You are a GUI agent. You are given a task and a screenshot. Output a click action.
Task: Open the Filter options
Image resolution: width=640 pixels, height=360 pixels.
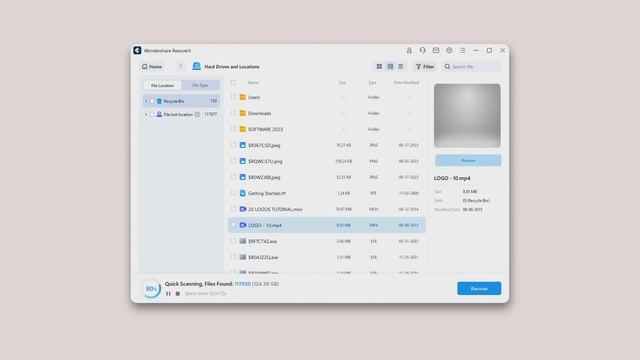pos(425,67)
